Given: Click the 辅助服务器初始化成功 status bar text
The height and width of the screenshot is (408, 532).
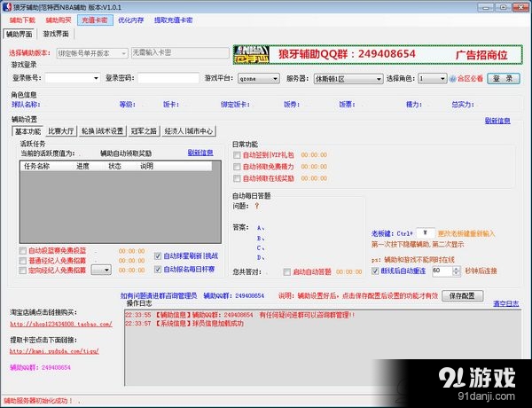Looking at the screenshot, I should tap(38, 401).
